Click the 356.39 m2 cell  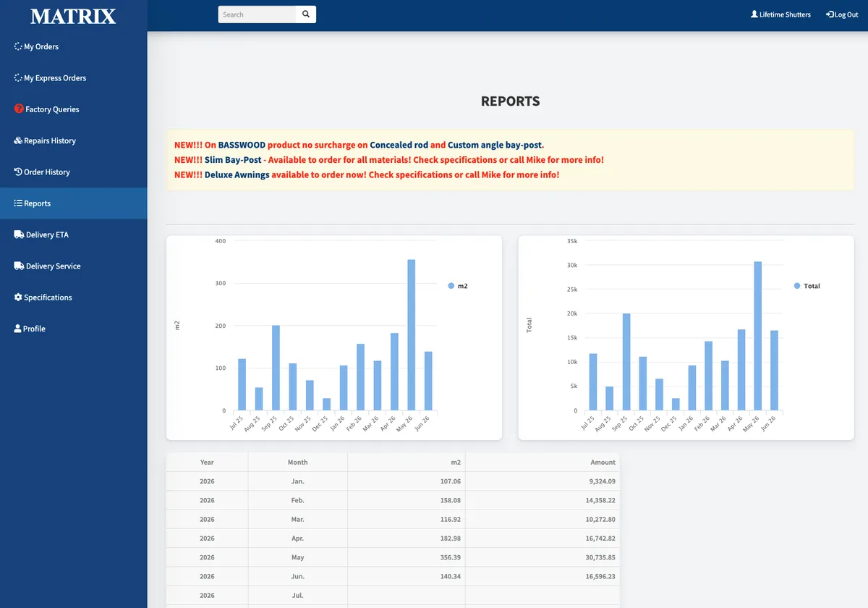coord(407,557)
